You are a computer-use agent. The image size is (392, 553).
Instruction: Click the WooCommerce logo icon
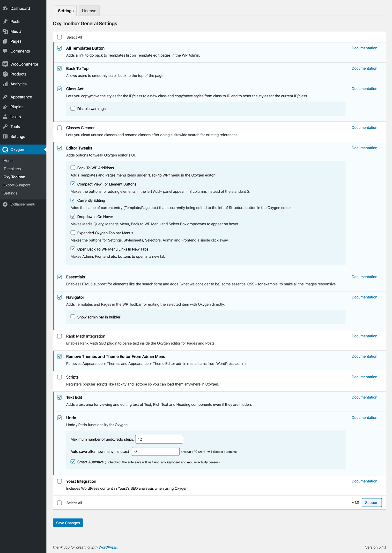[x=5, y=64]
